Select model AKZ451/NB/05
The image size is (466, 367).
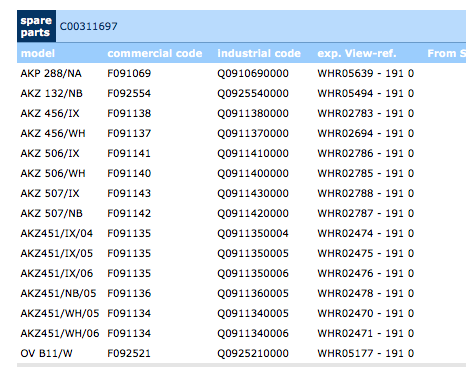pyautogui.click(x=58, y=293)
